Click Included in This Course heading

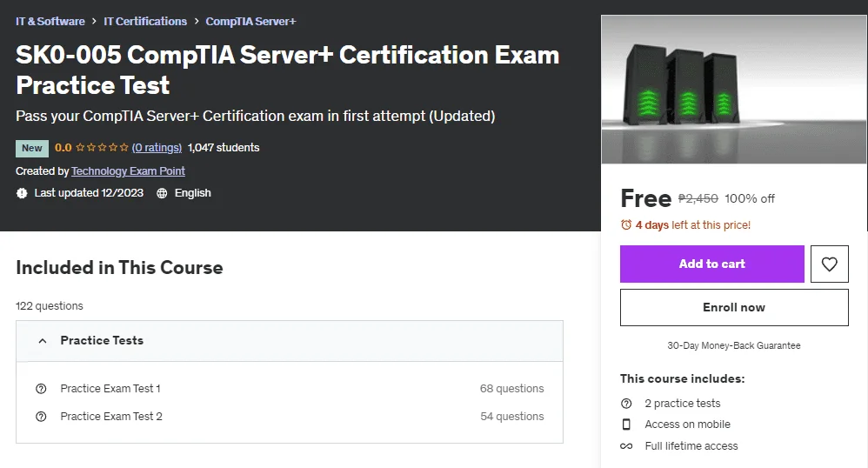pyautogui.click(x=119, y=268)
